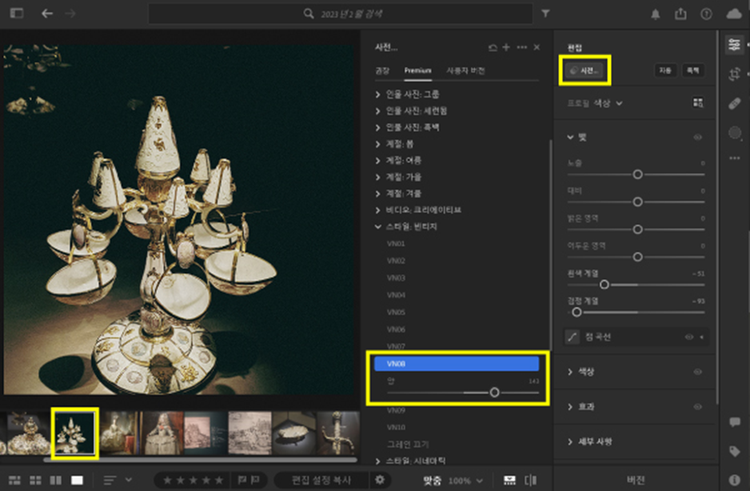Open the comments speech bubble icon

click(x=734, y=422)
